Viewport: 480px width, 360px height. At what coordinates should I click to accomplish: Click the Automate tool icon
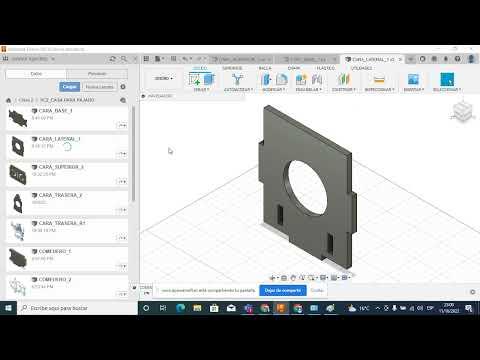pyautogui.click(x=237, y=79)
